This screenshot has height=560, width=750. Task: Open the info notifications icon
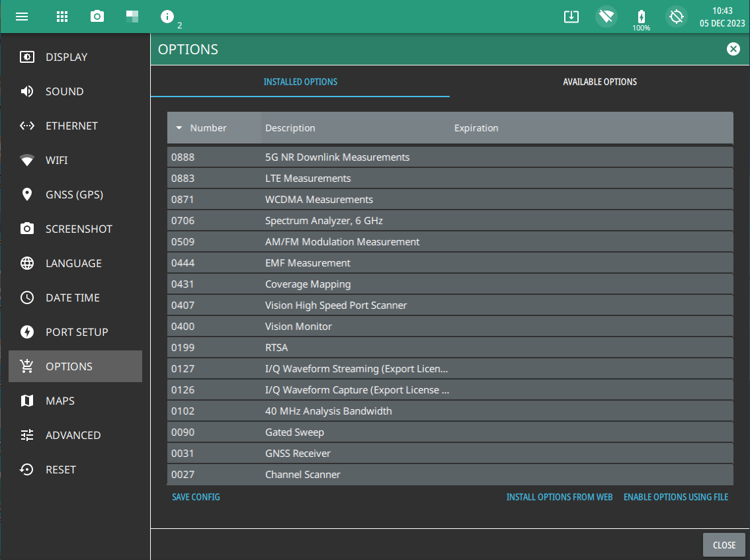click(167, 17)
